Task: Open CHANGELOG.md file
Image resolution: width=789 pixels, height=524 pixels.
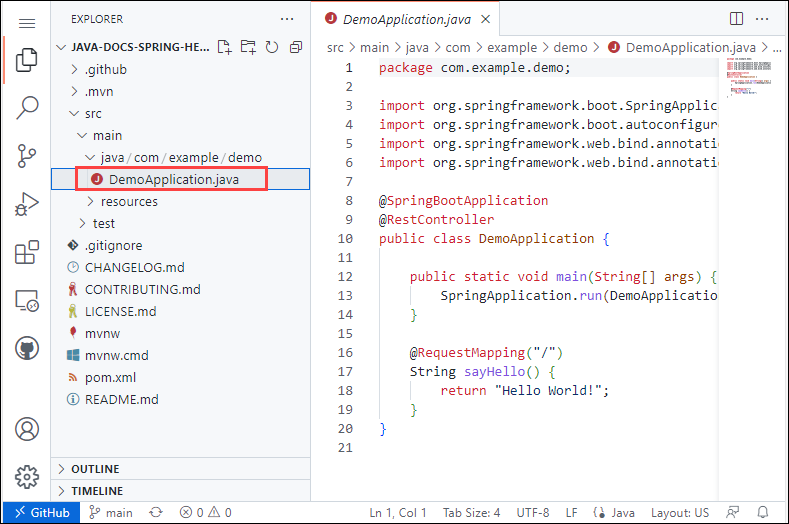Action: tap(180, 267)
